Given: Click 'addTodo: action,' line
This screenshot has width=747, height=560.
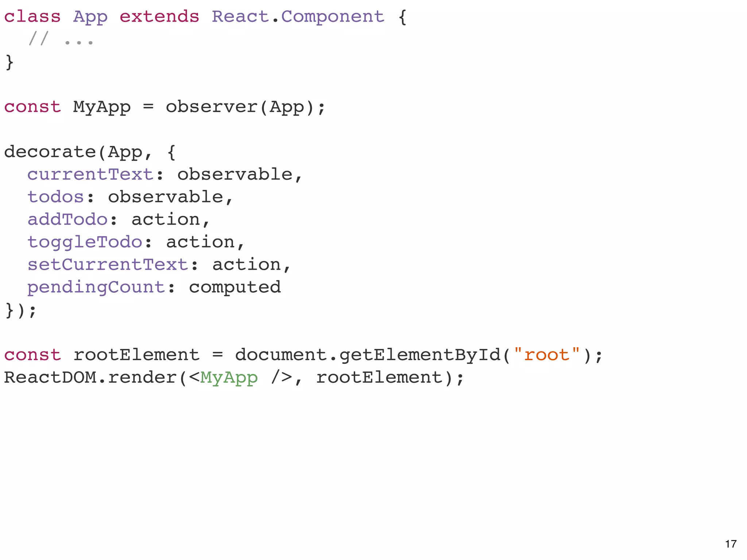Looking at the screenshot, I should tap(119, 220).
